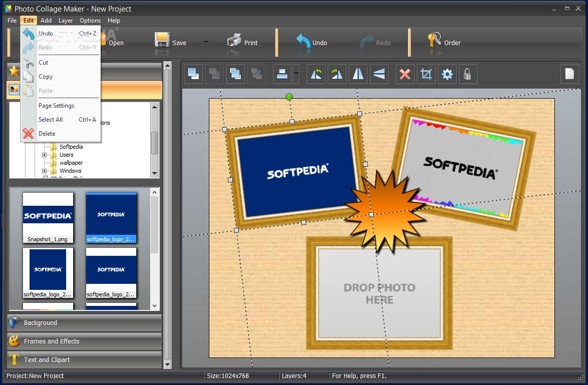Rotate selection counterclockwise icon
588x385 pixels.
(x=316, y=74)
